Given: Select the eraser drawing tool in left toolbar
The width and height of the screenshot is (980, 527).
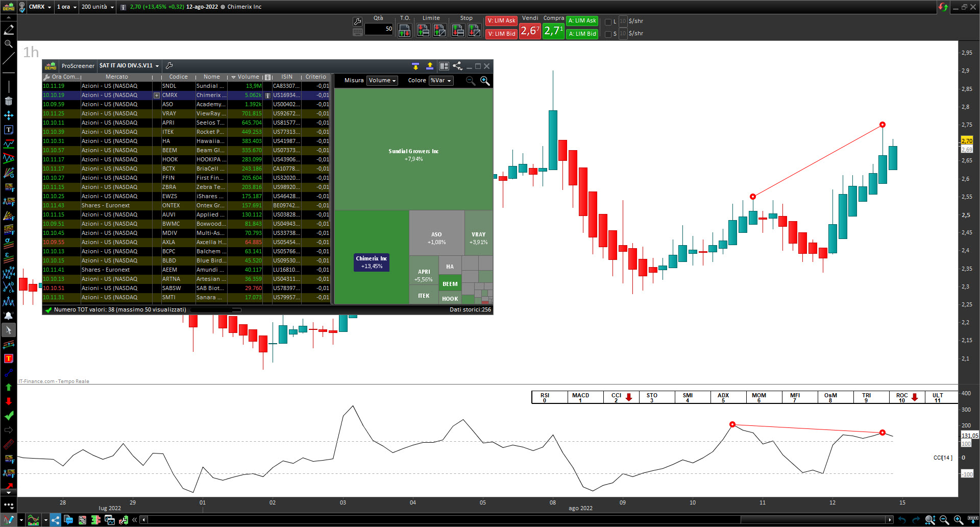Looking at the screenshot, I should point(9,30).
